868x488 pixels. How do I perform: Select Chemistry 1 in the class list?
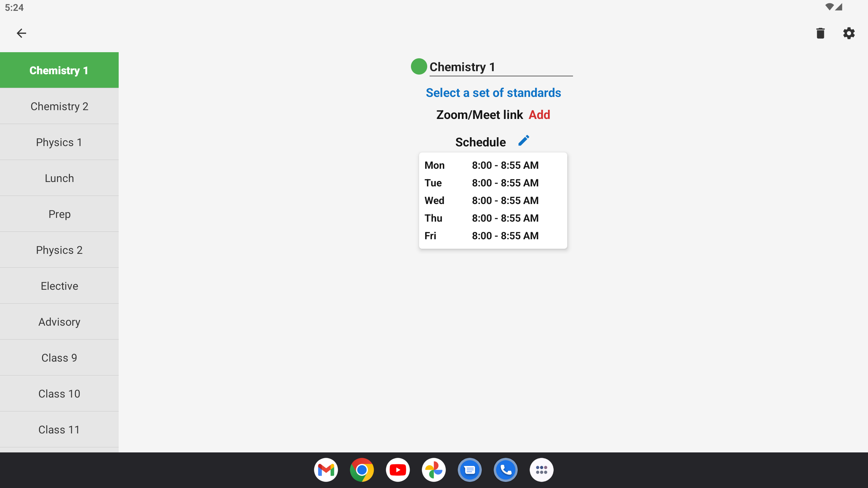coord(59,70)
